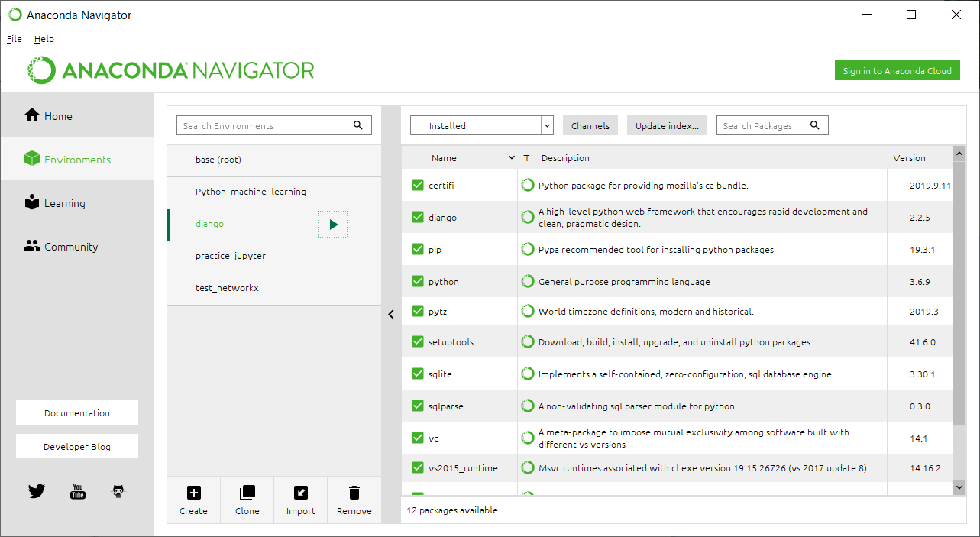Viewport: 980px width, 537px height.
Task: Select the practice_jupyter environment
Action: click(x=274, y=257)
